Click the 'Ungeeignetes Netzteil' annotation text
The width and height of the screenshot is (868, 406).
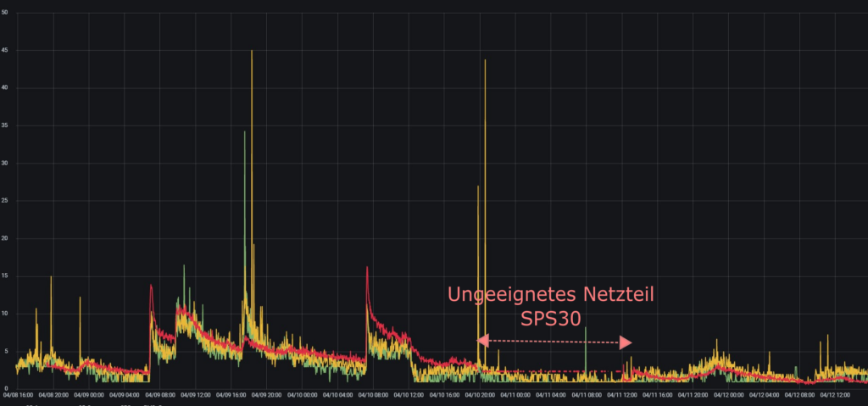pyautogui.click(x=551, y=295)
